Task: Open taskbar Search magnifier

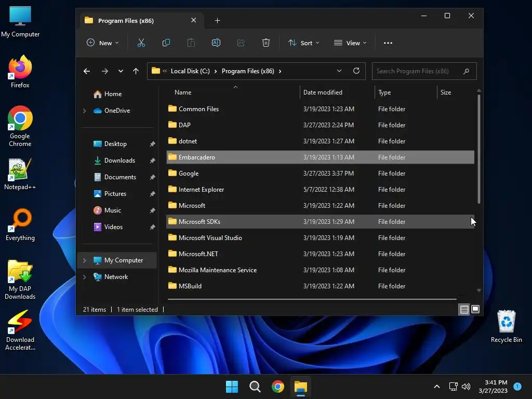Action: tap(255, 387)
